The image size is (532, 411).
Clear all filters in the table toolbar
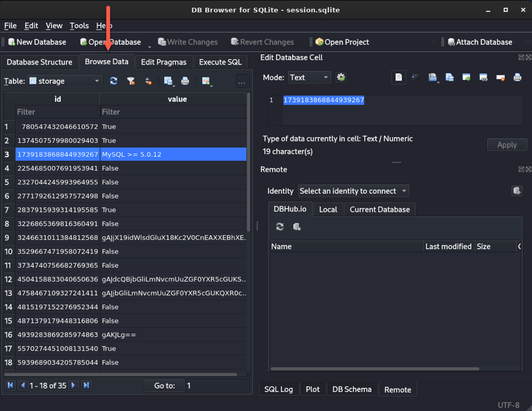coord(131,81)
